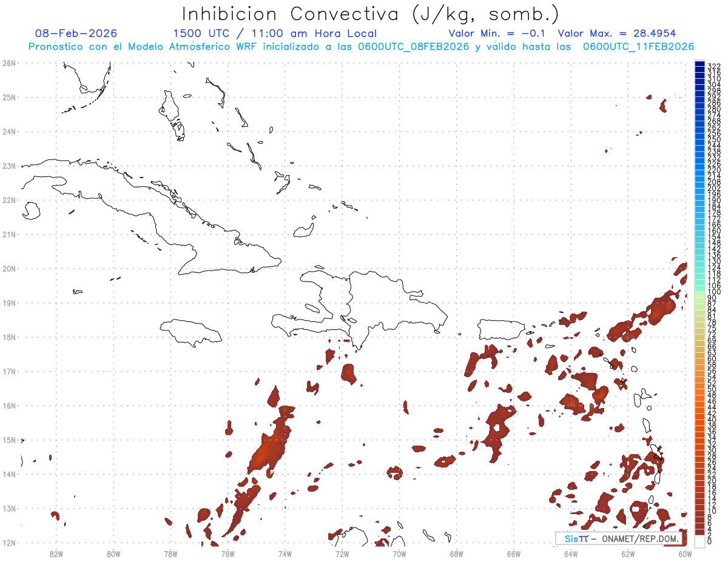
Task: Click the 14N latitude label
Action: point(8,474)
